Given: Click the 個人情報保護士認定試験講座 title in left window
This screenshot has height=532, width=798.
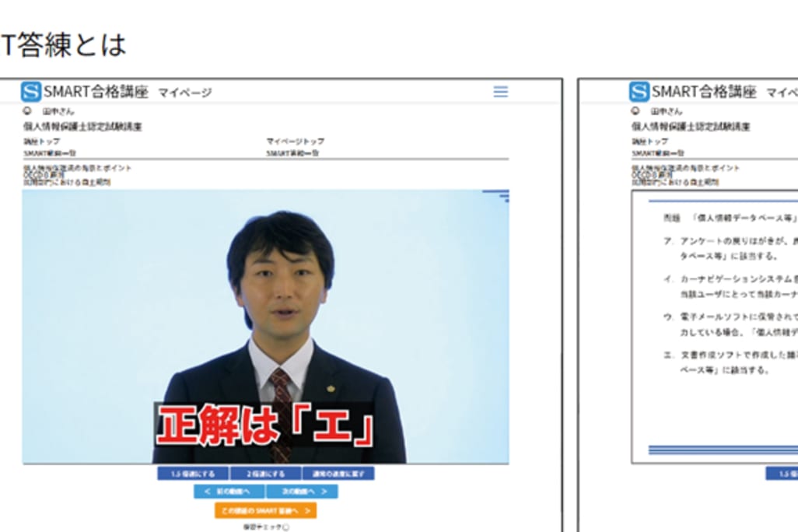Looking at the screenshot, I should (x=82, y=126).
